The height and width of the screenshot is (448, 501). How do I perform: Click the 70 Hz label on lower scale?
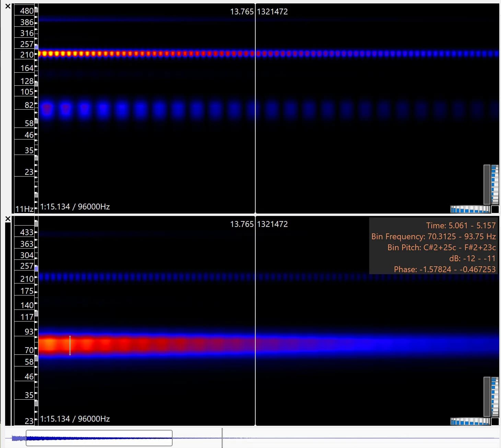29,350
